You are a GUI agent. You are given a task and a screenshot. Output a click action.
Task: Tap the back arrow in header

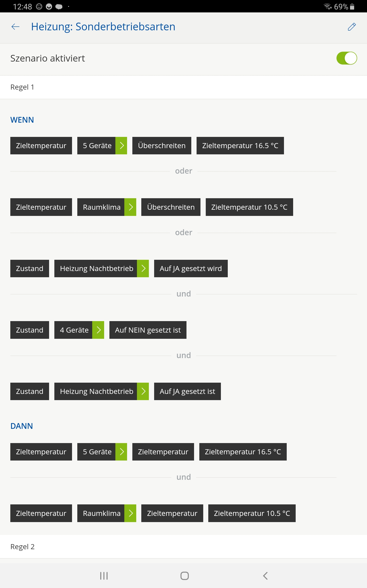16,27
